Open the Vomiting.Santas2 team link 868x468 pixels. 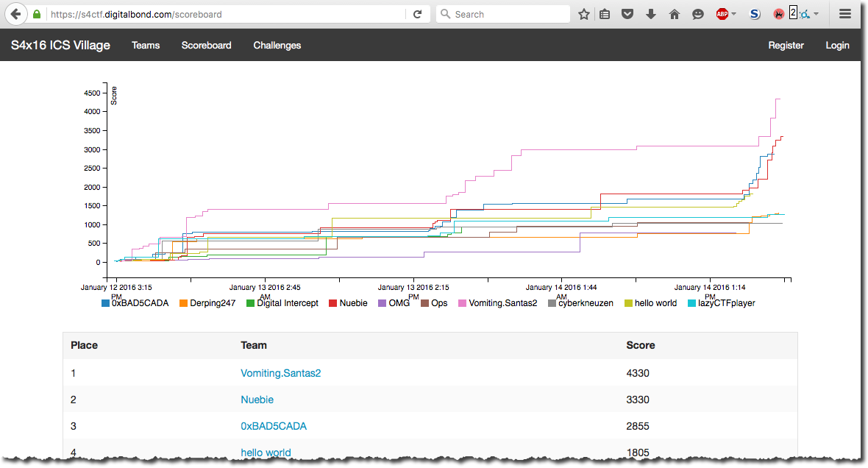pyautogui.click(x=280, y=373)
